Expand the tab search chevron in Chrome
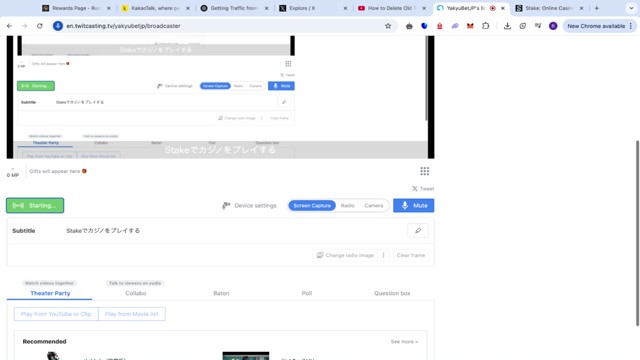Image resolution: width=640 pixels, height=360 pixels. tap(631, 8)
